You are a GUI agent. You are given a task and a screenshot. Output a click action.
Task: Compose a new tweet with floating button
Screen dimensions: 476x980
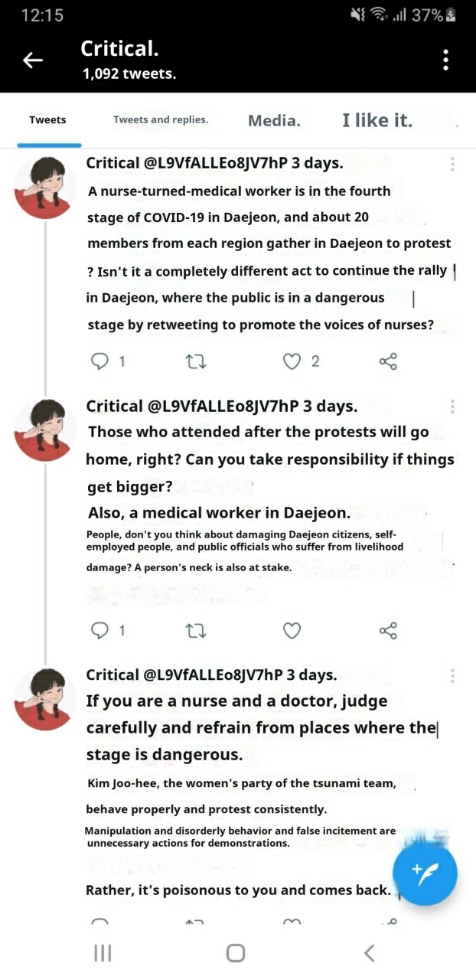[425, 874]
